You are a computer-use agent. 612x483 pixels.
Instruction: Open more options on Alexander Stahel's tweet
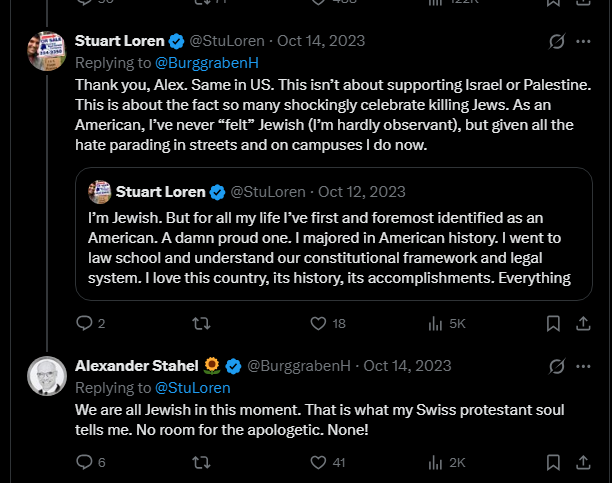[583, 366]
